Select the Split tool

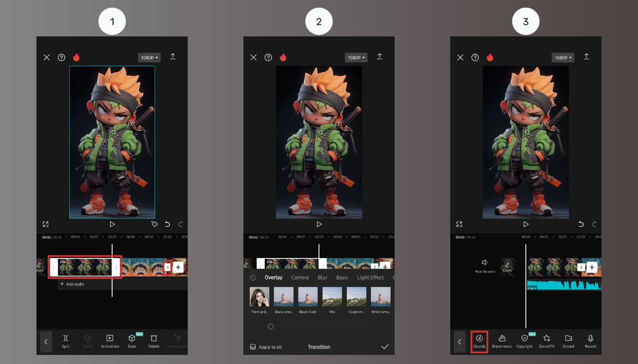click(x=65, y=342)
